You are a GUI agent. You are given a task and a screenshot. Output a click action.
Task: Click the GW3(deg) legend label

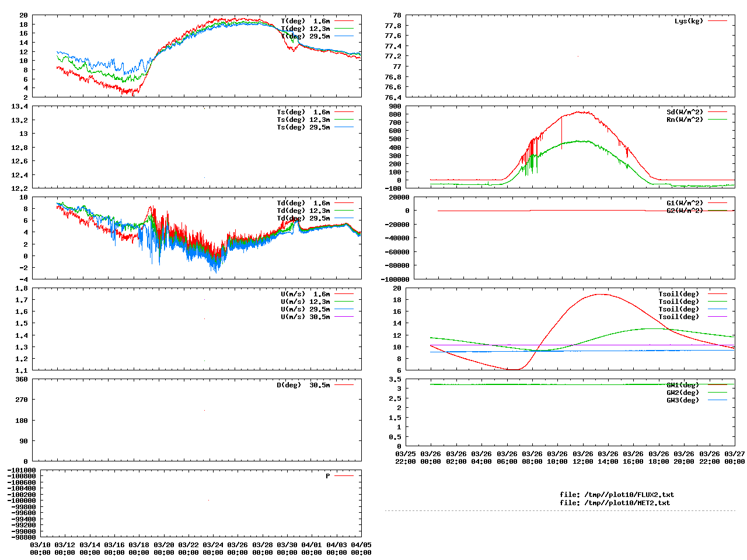point(682,400)
